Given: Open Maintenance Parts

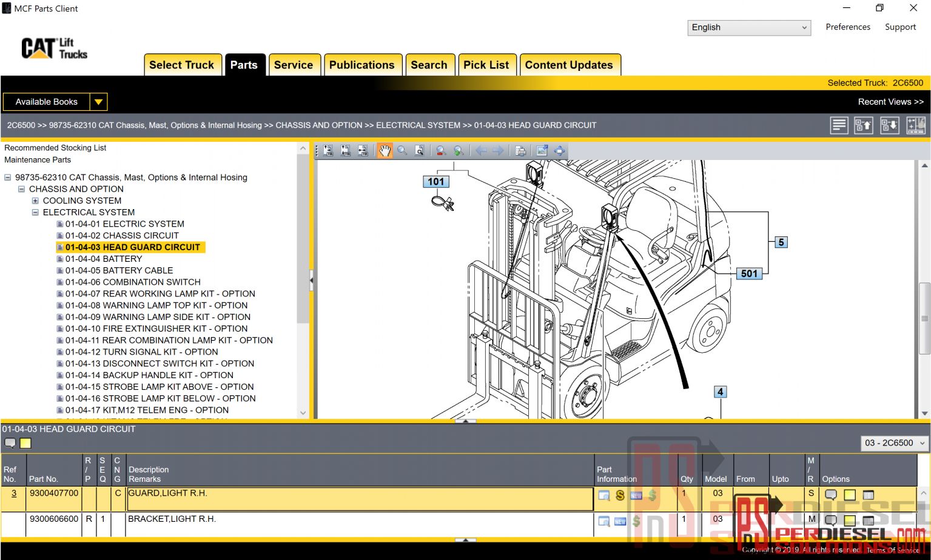Looking at the screenshot, I should pos(38,160).
